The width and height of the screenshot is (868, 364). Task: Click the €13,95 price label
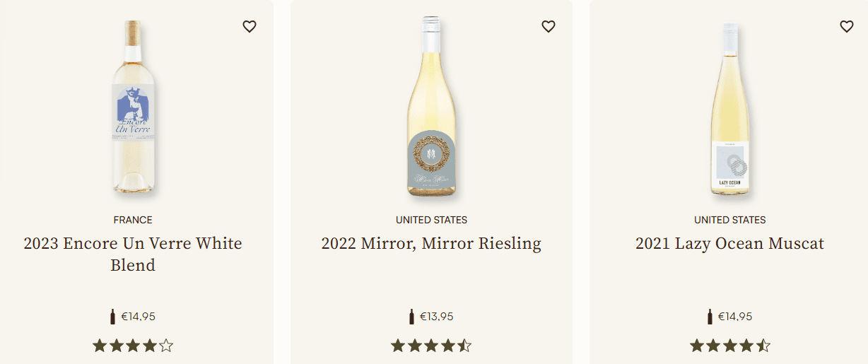pyautogui.click(x=437, y=317)
